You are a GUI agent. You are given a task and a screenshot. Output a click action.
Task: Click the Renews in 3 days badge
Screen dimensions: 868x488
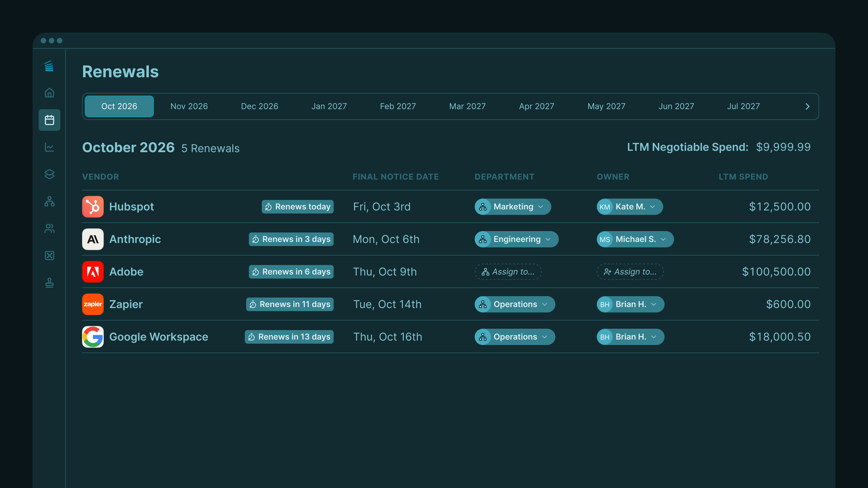click(x=291, y=239)
